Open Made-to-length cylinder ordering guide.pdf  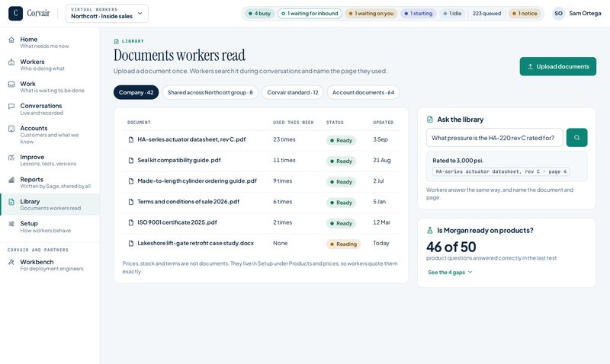click(x=197, y=181)
